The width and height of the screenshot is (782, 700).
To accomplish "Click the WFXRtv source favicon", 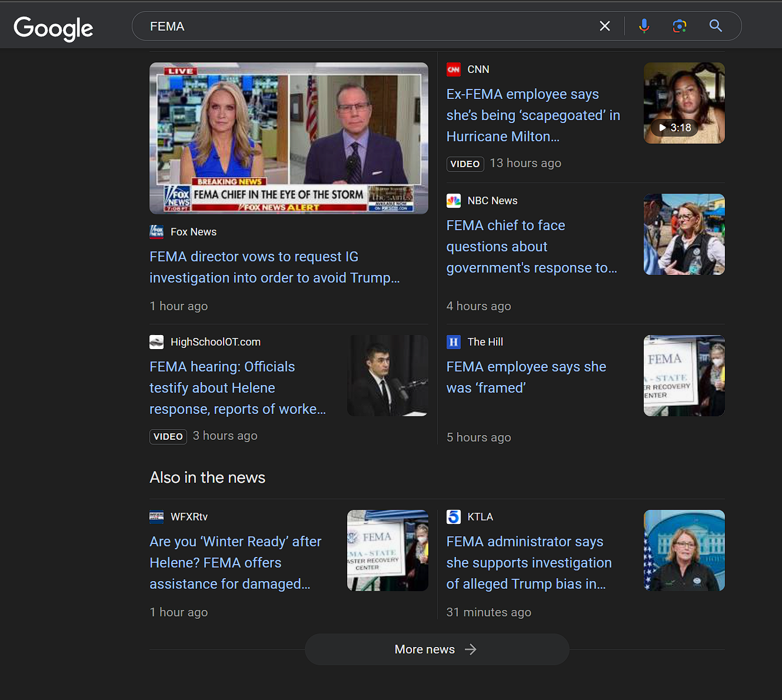I will click(x=157, y=517).
